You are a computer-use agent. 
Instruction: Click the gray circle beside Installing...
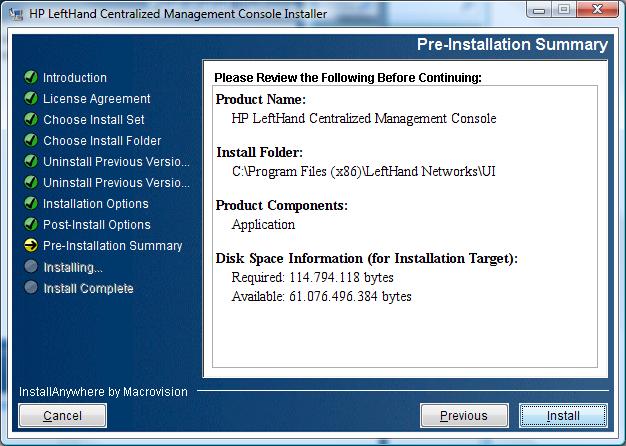[x=31, y=266]
